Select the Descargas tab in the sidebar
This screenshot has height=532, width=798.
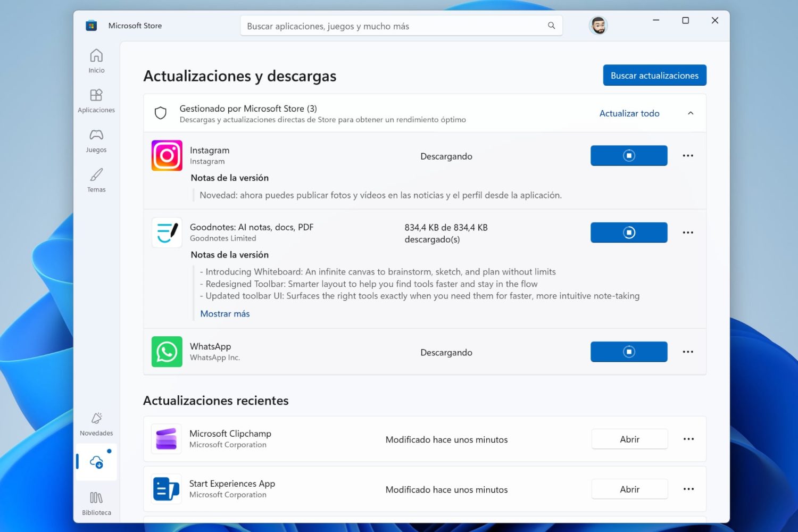96,462
